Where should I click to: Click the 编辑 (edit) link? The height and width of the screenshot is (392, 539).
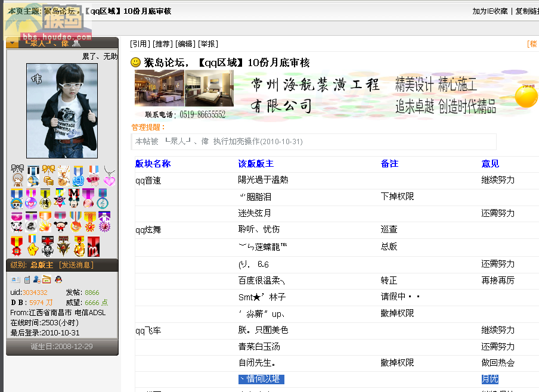185,44
